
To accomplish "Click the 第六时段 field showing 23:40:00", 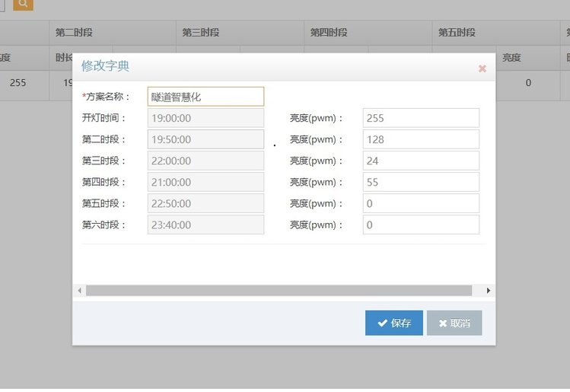I will click(205, 225).
